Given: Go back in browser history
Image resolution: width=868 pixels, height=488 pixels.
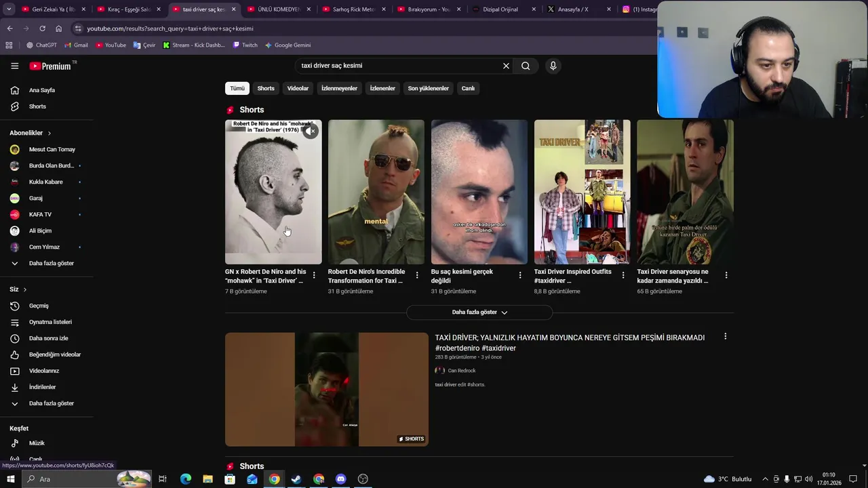Looking at the screenshot, I should click(9, 28).
